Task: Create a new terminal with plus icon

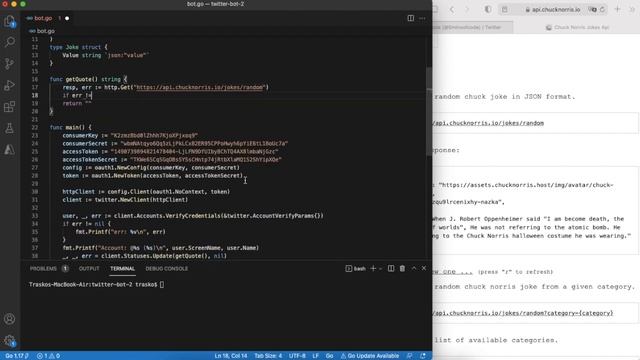Action: [373, 268]
